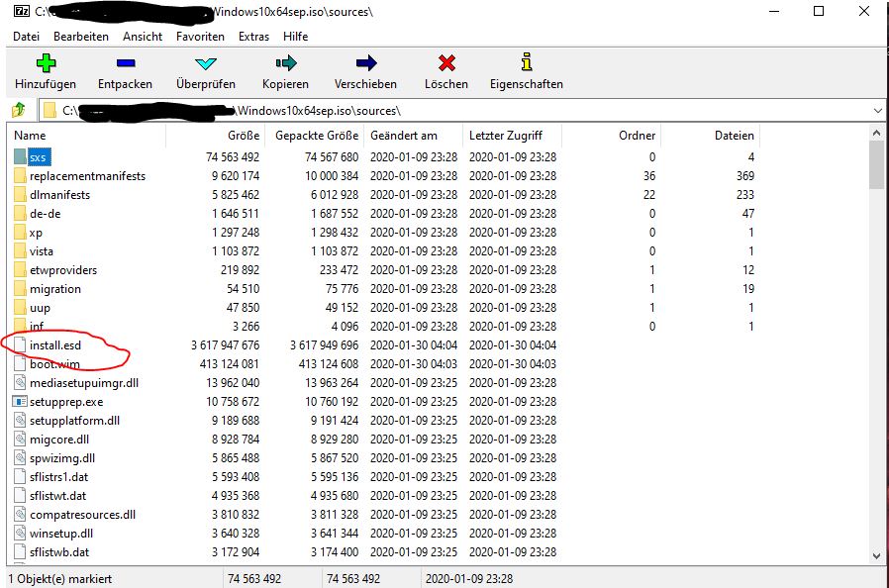Click the setupplatform.dll file icon

(x=20, y=420)
